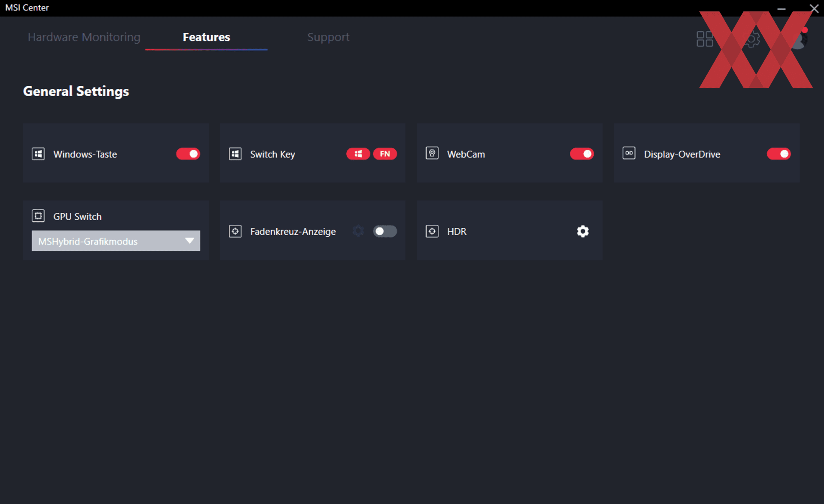Open Fadenkreuz-Anzeige settings gear
This screenshot has height=504, width=824.
[x=358, y=231]
